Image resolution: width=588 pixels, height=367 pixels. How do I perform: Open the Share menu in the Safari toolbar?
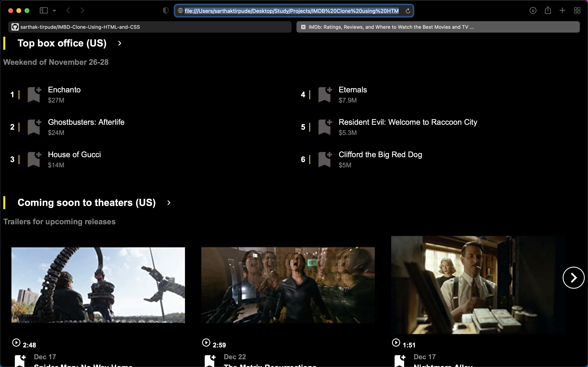click(x=548, y=10)
